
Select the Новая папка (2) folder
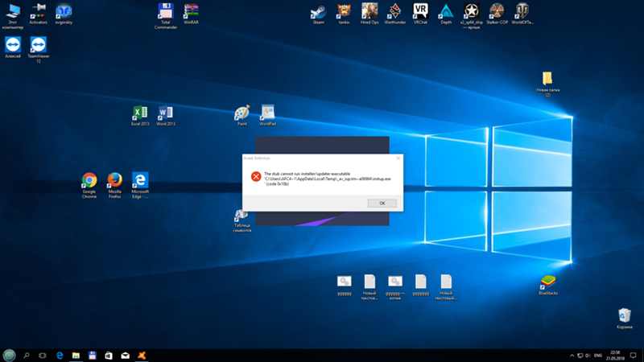[x=547, y=84]
